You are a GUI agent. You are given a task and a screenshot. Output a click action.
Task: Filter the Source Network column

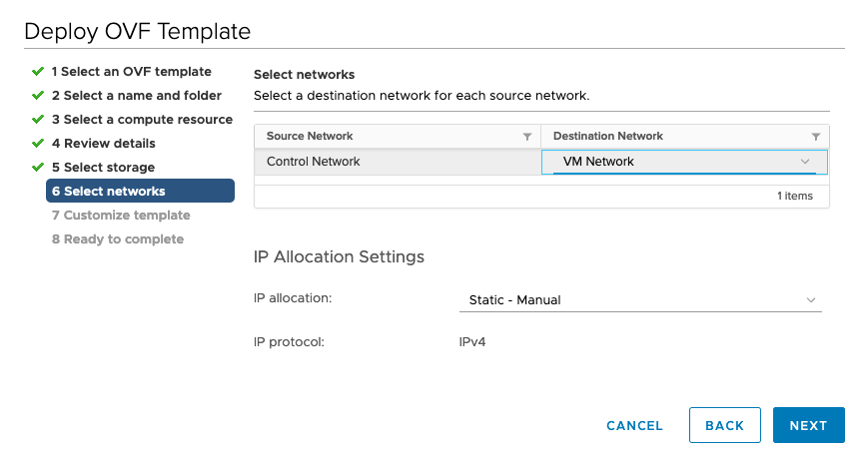coord(527,137)
